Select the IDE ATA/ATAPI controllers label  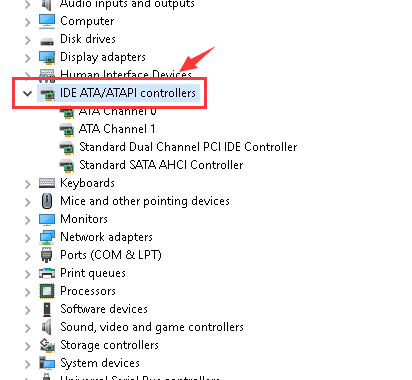[x=128, y=93]
